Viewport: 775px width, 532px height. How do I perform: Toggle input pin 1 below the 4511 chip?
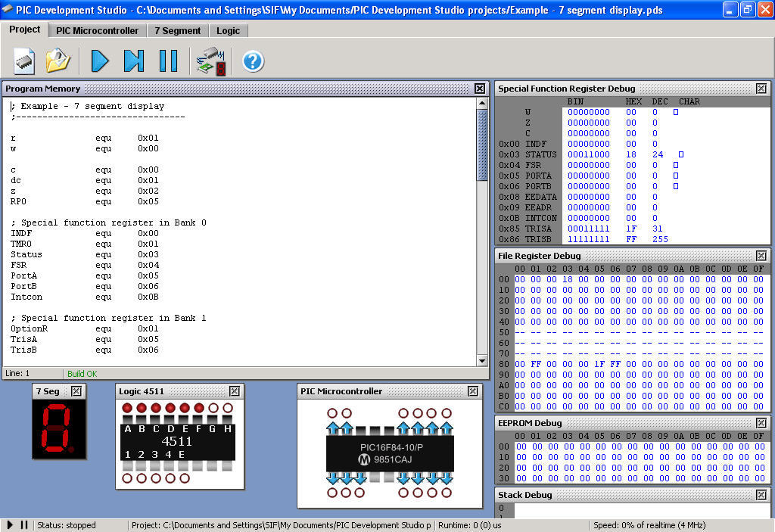click(x=128, y=478)
